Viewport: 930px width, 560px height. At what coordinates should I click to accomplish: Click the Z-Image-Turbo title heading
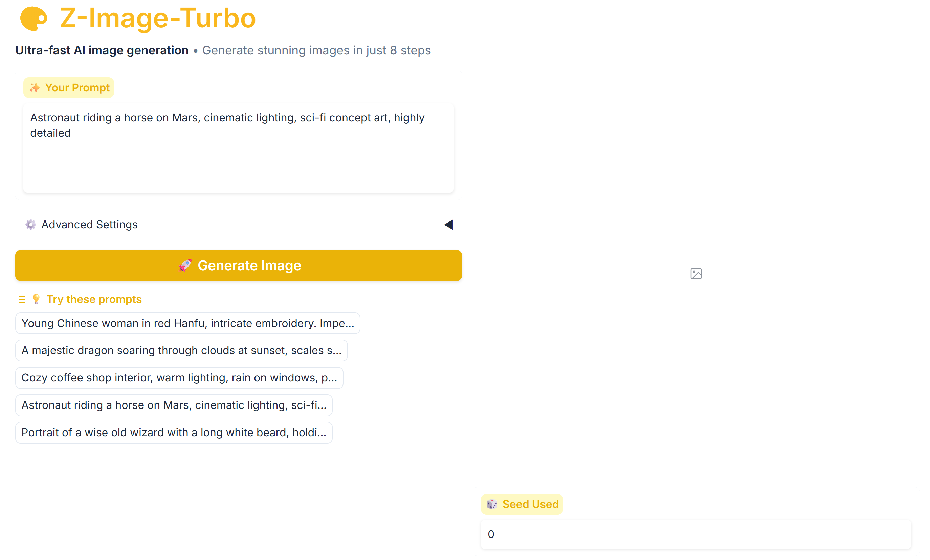(158, 19)
